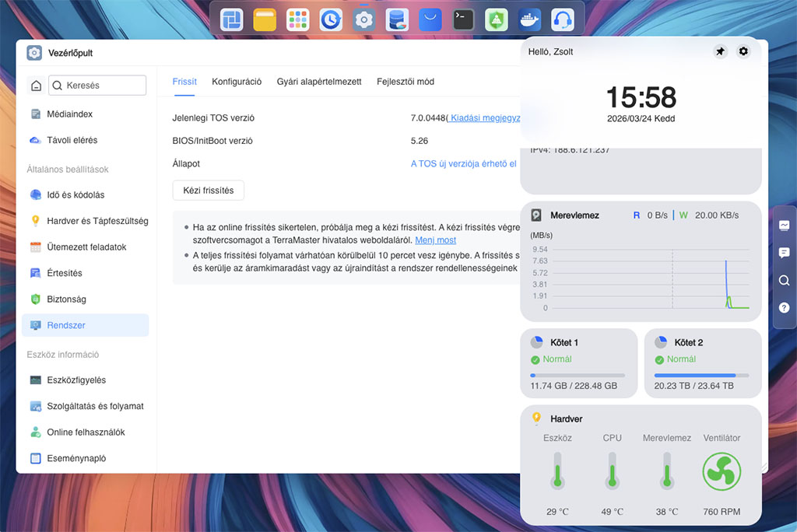797x532 pixels.
Task: Open Médiaindex in the sidebar
Action: 86,114
